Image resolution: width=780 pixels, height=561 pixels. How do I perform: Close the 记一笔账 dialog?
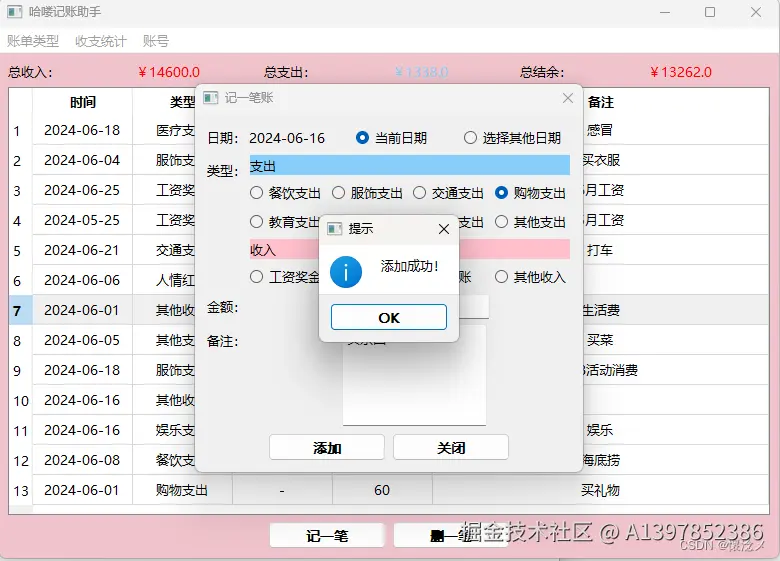(568, 98)
